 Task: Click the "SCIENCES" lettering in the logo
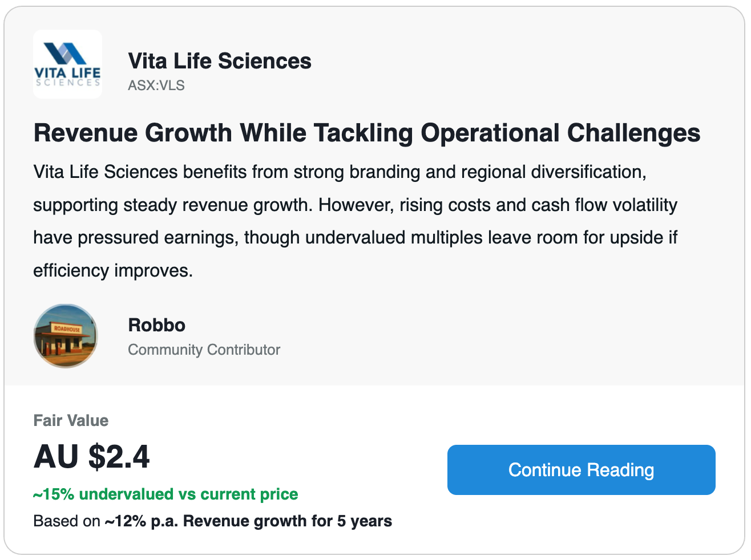point(68,83)
